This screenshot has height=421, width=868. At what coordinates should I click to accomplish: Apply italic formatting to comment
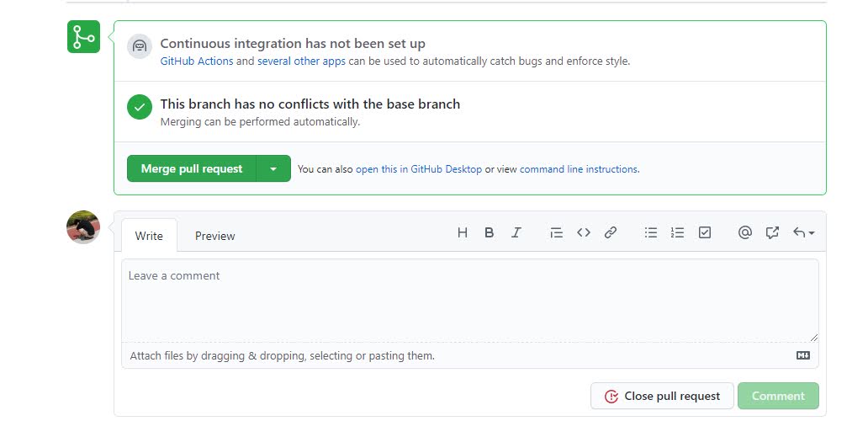516,233
